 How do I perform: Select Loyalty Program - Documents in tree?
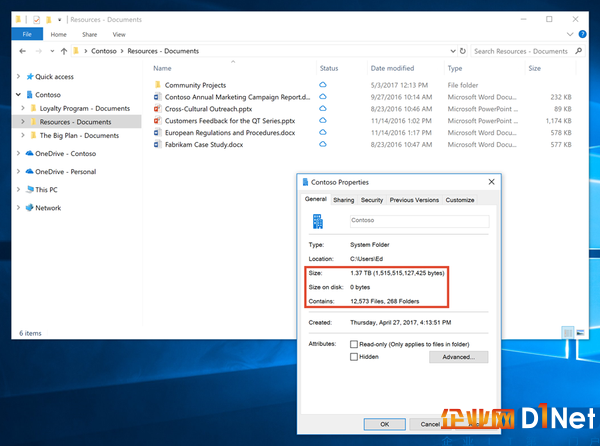point(85,108)
